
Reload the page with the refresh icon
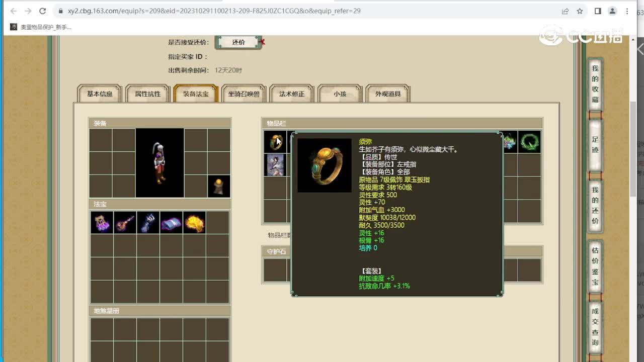[x=43, y=11]
